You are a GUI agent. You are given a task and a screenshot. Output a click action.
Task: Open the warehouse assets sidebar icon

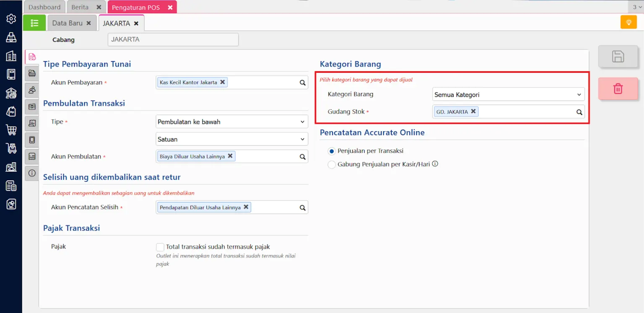[11, 167]
